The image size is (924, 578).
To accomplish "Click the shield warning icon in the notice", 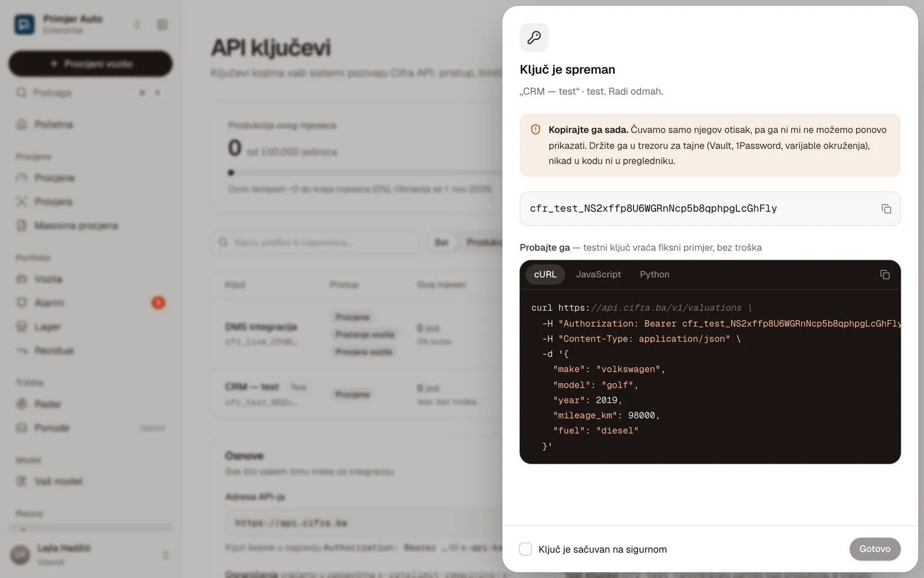I will (535, 129).
